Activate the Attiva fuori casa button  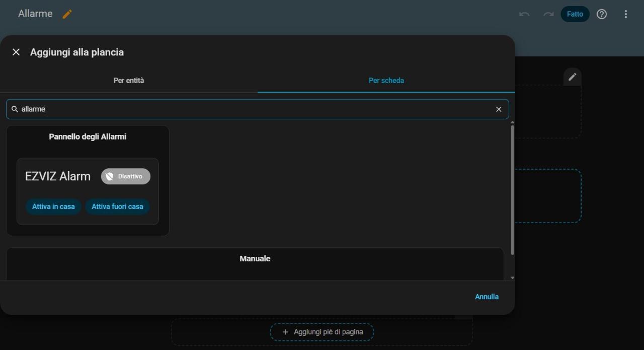[x=117, y=206]
